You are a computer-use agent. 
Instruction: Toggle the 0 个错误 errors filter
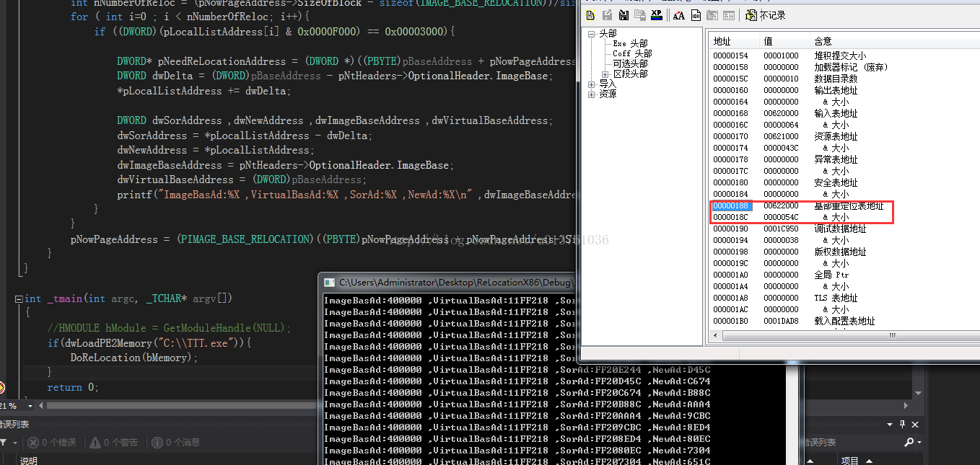(51, 442)
